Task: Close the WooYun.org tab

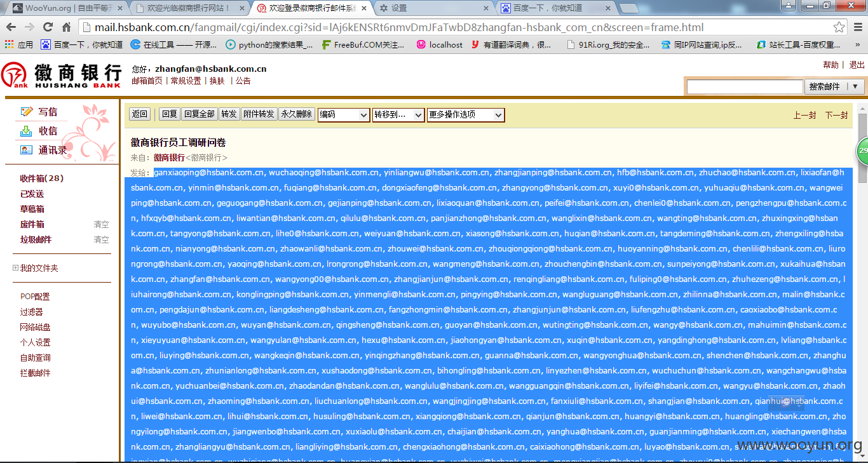Action: [119, 8]
